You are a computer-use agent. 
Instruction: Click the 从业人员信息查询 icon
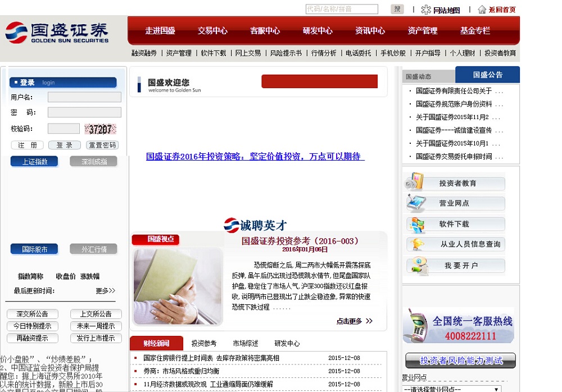coord(418,244)
